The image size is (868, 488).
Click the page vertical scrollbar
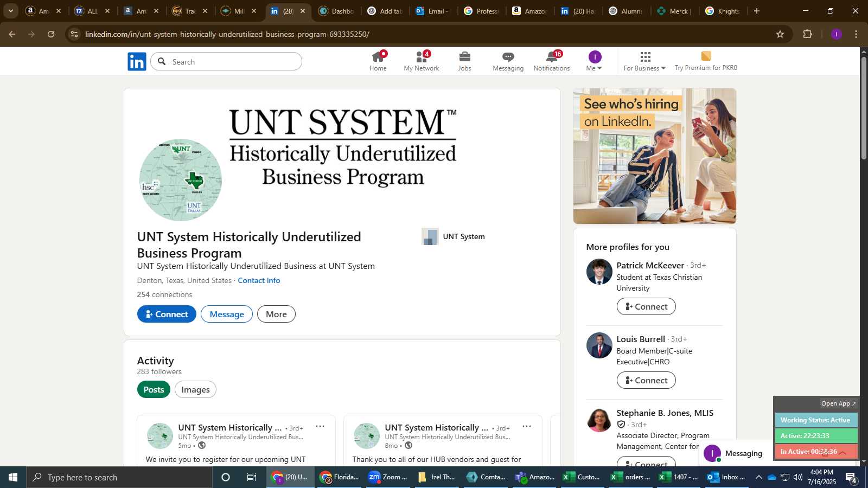tap(864, 108)
